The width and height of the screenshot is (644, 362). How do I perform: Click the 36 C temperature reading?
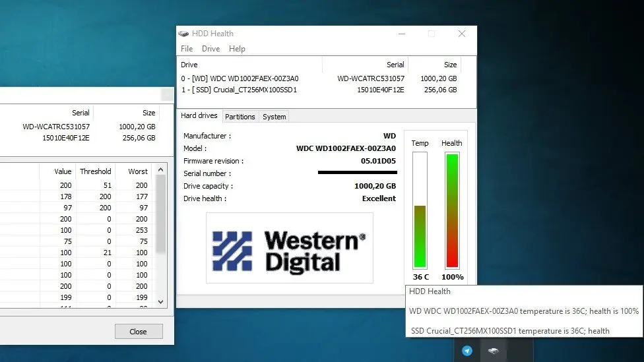pyautogui.click(x=420, y=277)
